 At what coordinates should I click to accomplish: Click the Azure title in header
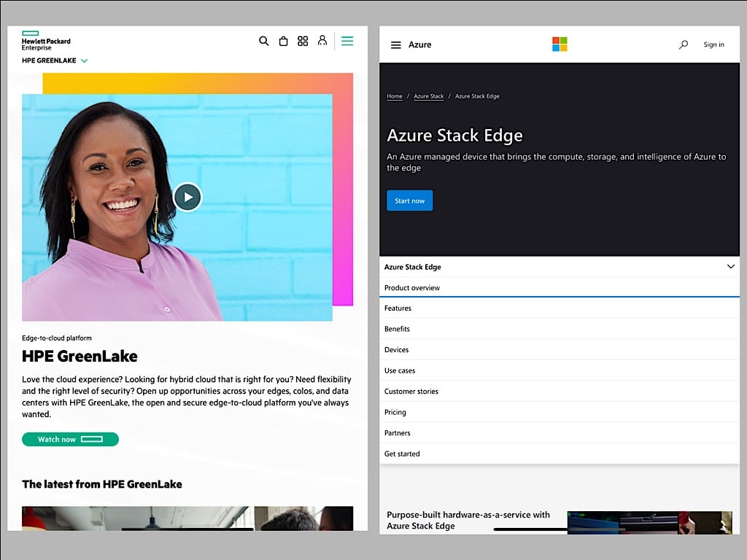tap(419, 44)
